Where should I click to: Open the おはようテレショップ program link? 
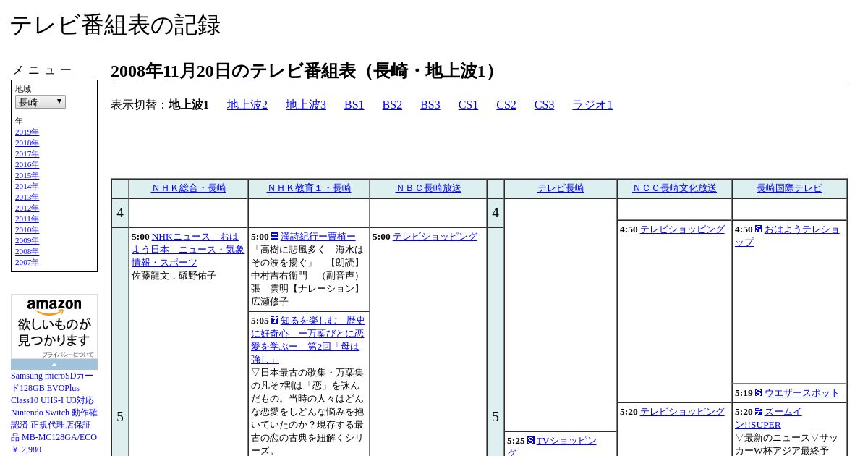tap(787, 236)
